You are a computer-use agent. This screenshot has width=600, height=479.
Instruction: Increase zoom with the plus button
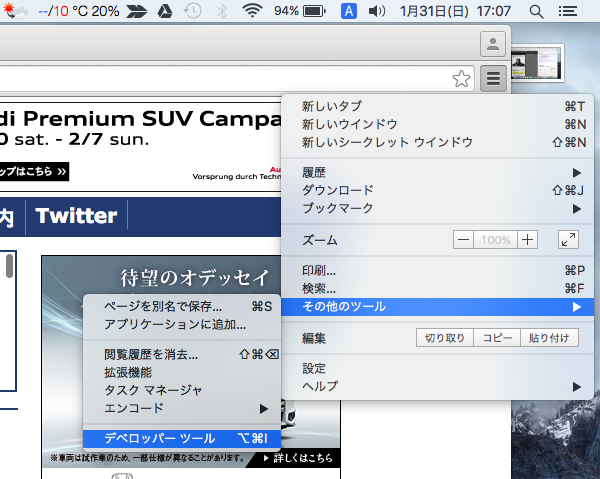[527, 240]
